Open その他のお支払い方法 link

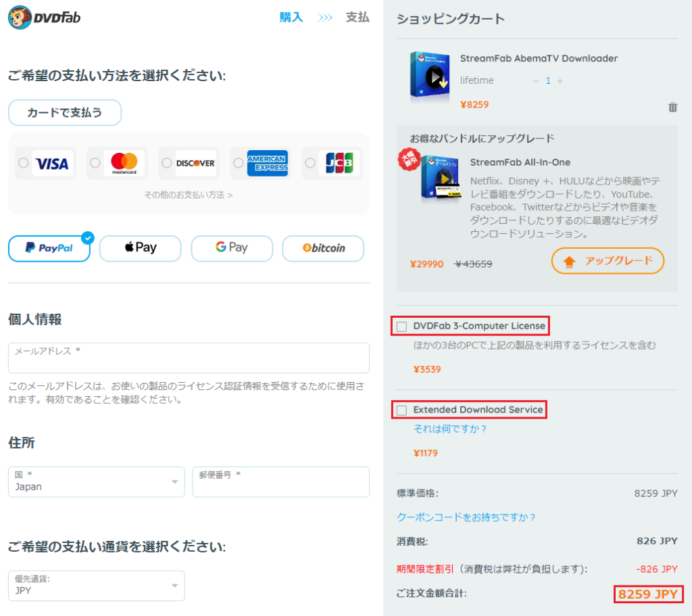[x=189, y=195]
